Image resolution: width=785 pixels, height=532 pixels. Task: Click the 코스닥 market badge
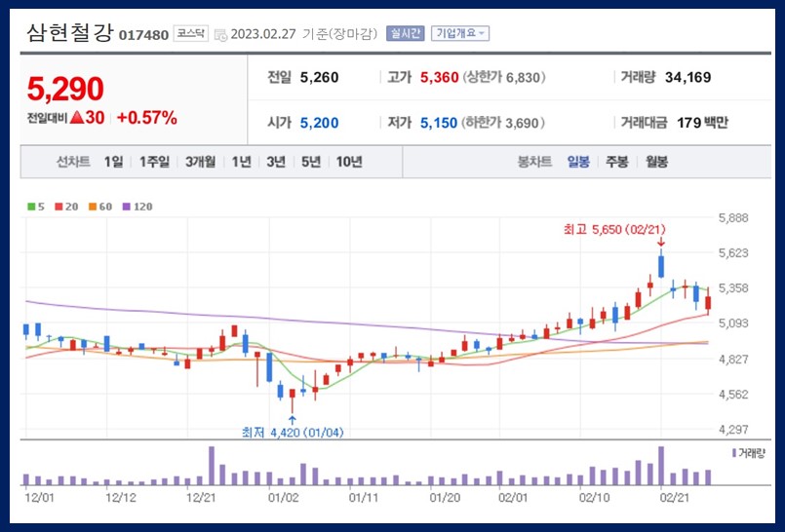[191, 33]
